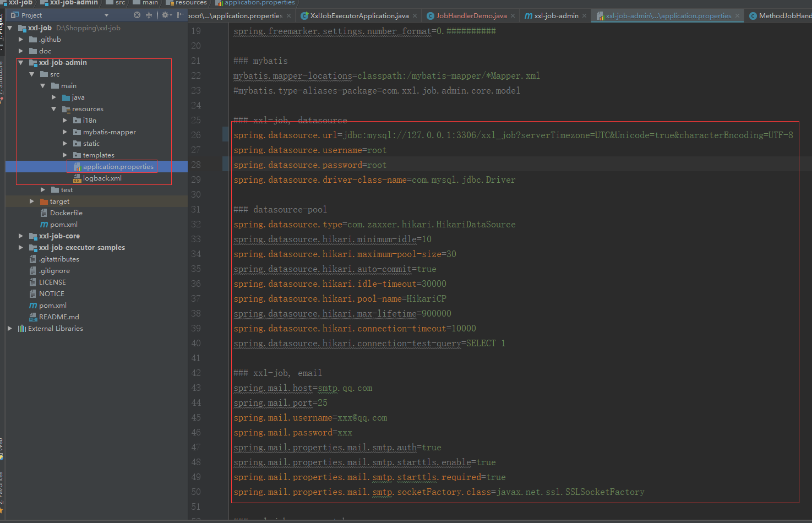Expand the i18n folder arrow
Image resolution: width=812 pixels, height=523 pixels.
64,120
